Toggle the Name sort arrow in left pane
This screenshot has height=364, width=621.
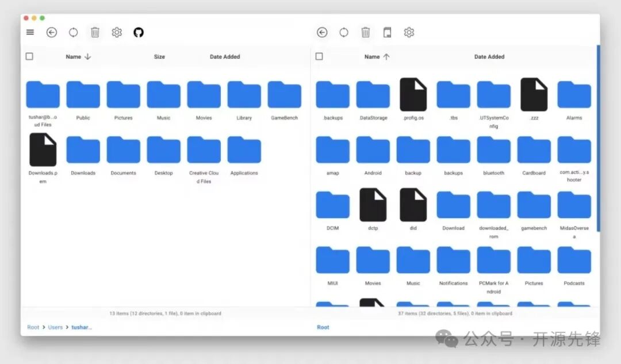[x=87, y=56]
